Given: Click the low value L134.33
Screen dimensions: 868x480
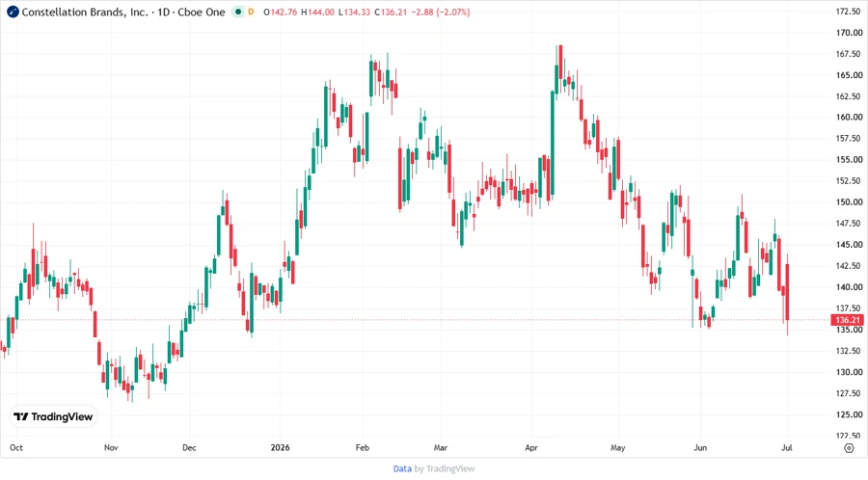Looking at the screenshot, I should click(x=354, y=12).
